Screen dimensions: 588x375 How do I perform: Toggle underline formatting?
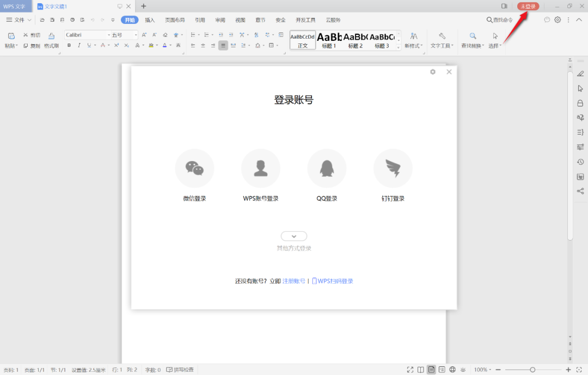[89, 45]
